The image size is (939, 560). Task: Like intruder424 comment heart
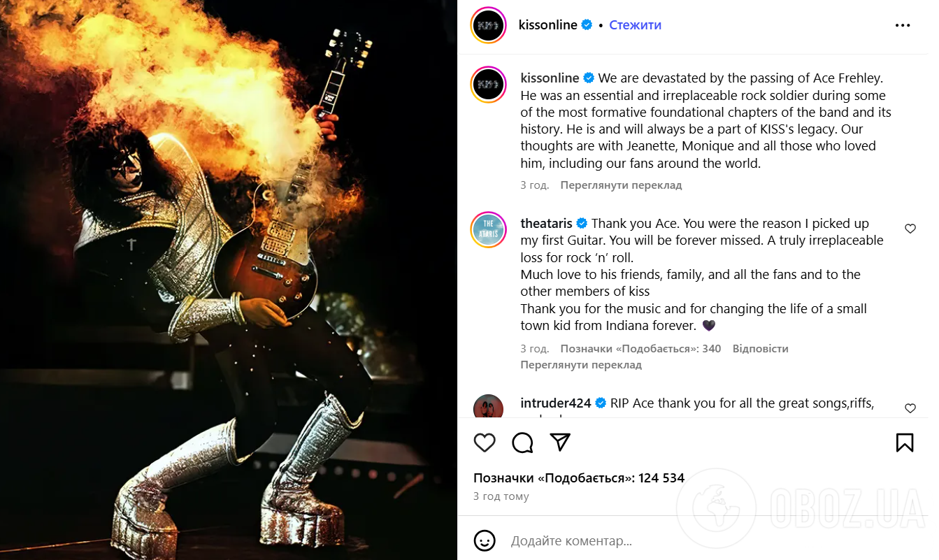coord(910,408)
